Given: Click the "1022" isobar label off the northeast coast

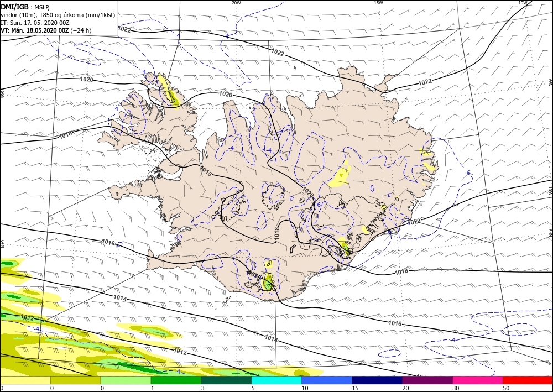Looking at the screenshot, I should (425, 82).
